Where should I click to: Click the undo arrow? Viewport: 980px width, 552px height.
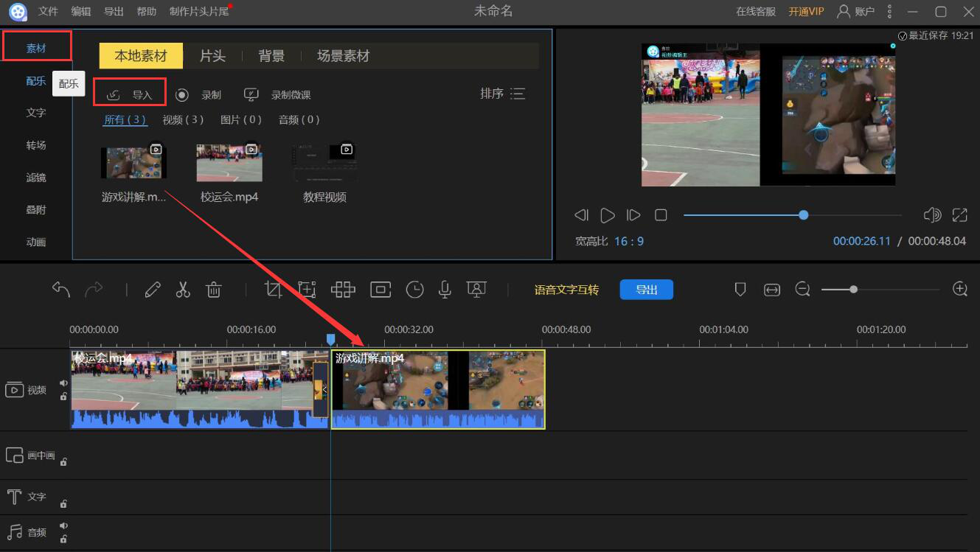pos(61,290)
